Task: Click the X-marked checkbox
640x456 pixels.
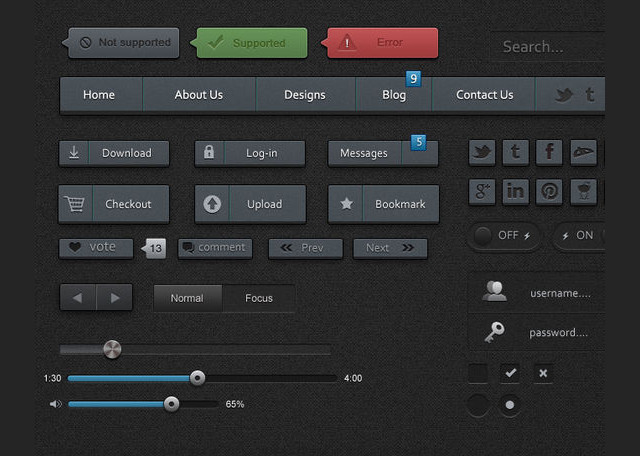Action: 543,373
